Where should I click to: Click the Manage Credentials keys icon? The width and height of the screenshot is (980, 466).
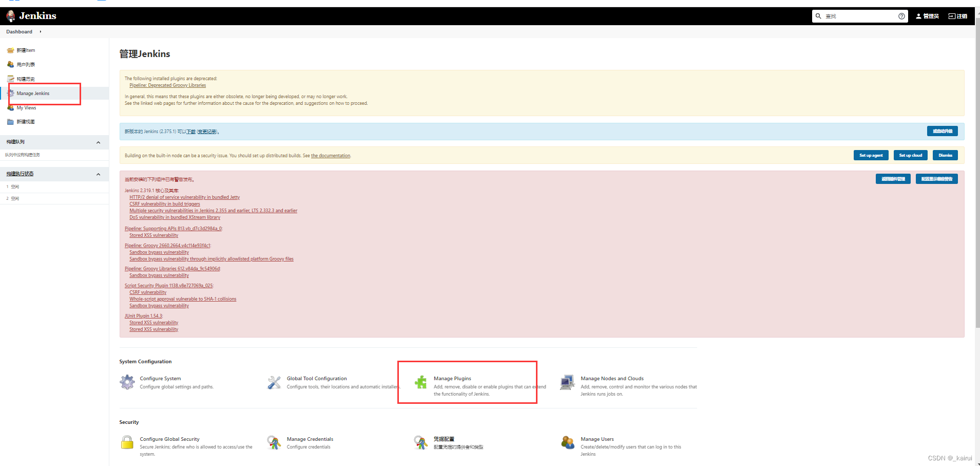click(x=274, y=442)
